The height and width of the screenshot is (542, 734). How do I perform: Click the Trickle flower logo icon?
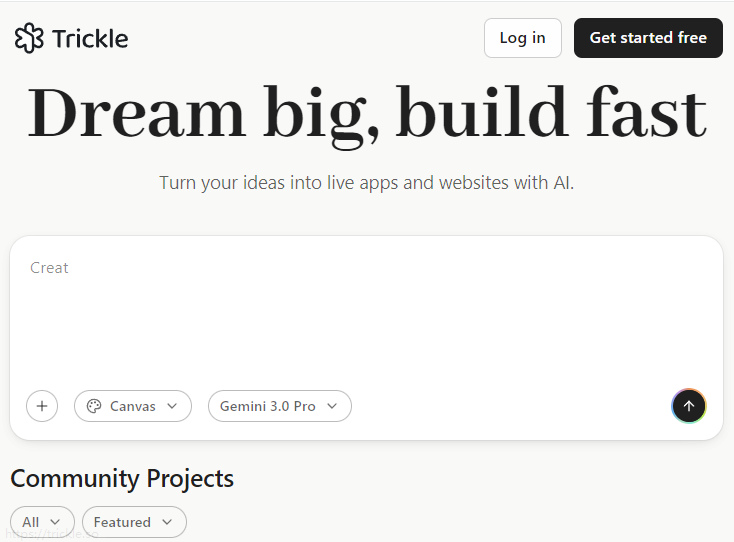tap(29, 38)
